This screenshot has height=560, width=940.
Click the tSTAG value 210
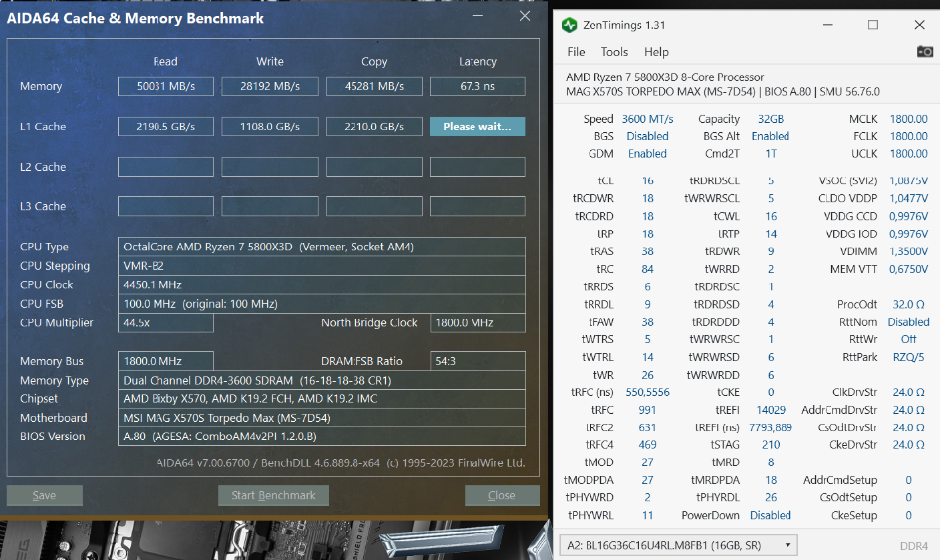click(771, 445)
